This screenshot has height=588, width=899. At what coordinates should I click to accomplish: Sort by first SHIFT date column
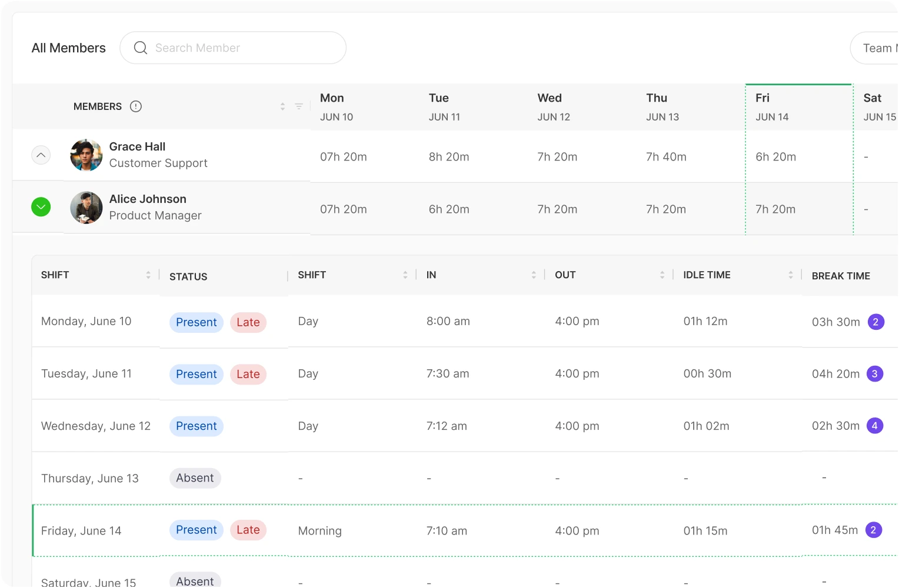[148, 275]
